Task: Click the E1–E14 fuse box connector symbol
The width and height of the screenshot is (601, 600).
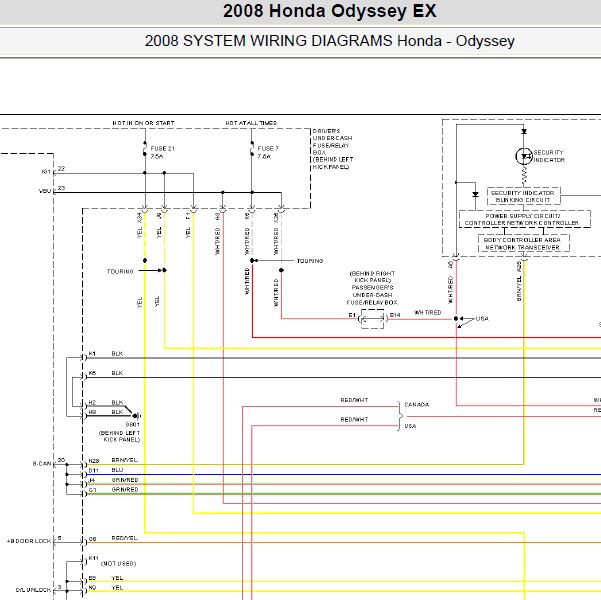Action: [372, 316]
